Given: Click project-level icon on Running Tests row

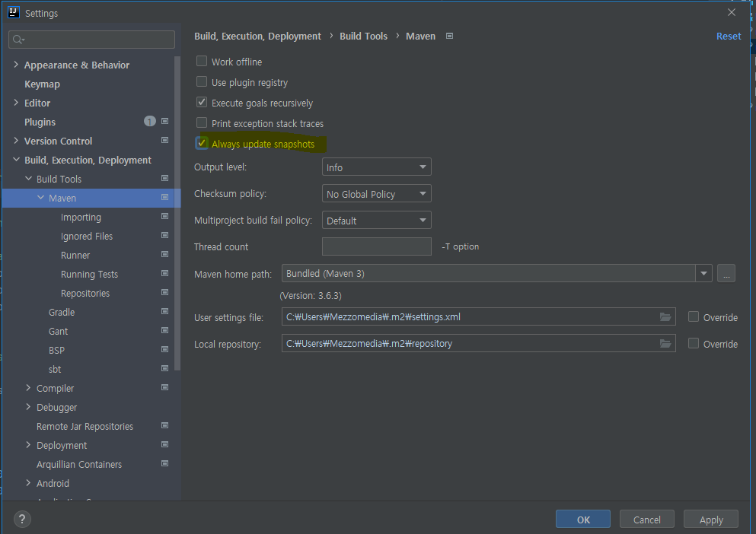Looking at the screenshot, I should pyautogui.click(x=165, y=273).
